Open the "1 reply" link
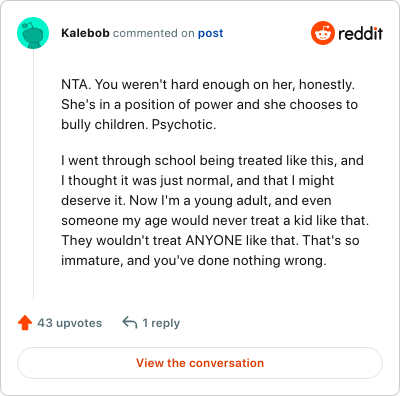The width and height of the screenshot is (400, 396). [161, 323]
